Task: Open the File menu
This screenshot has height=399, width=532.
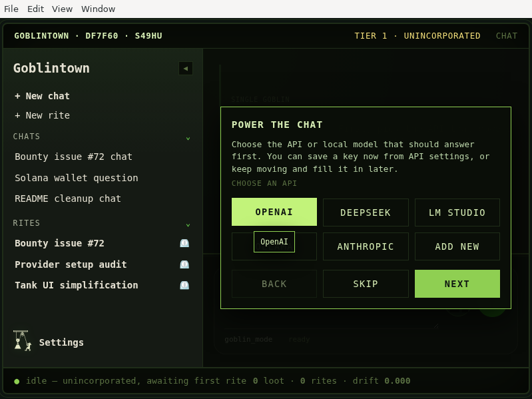Action: [x=11, y=9]
